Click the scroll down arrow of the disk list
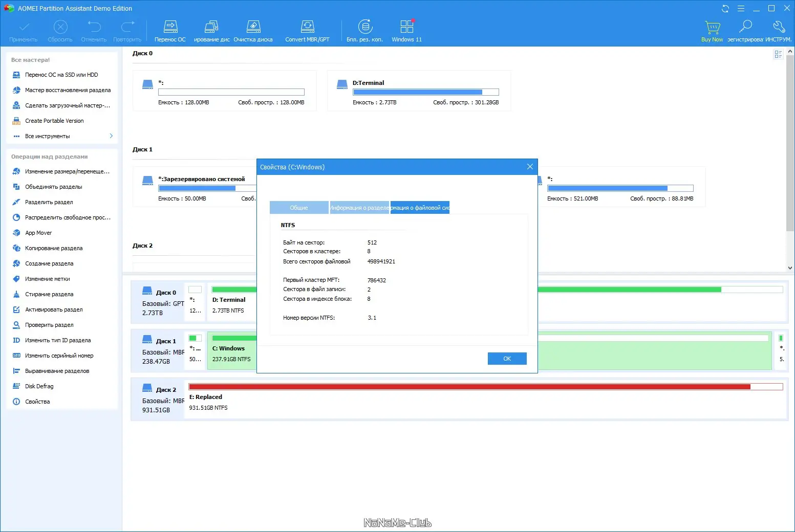The image size is (795, 532). coord(790,268)
